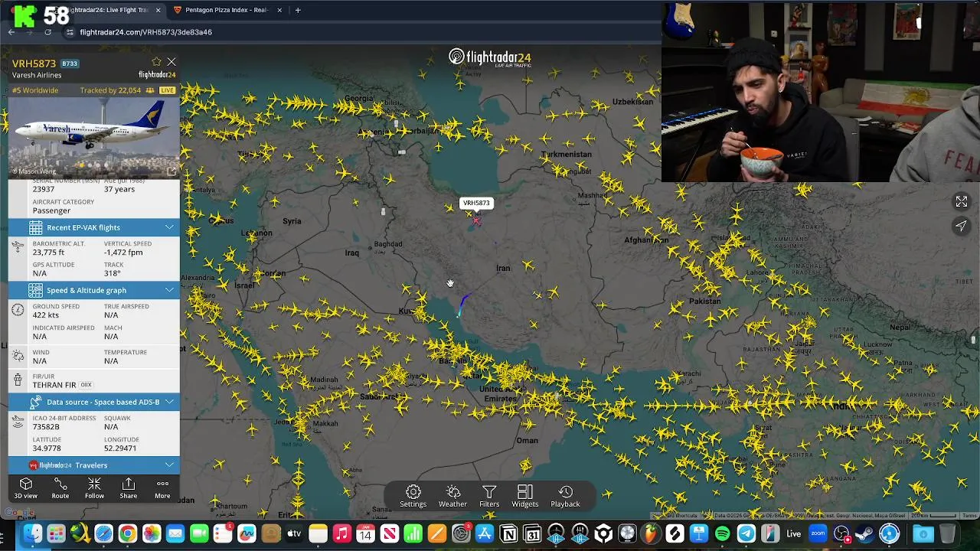Click the selected red aircraft marker
980x551 pixels.
click(x=476, y=221)
